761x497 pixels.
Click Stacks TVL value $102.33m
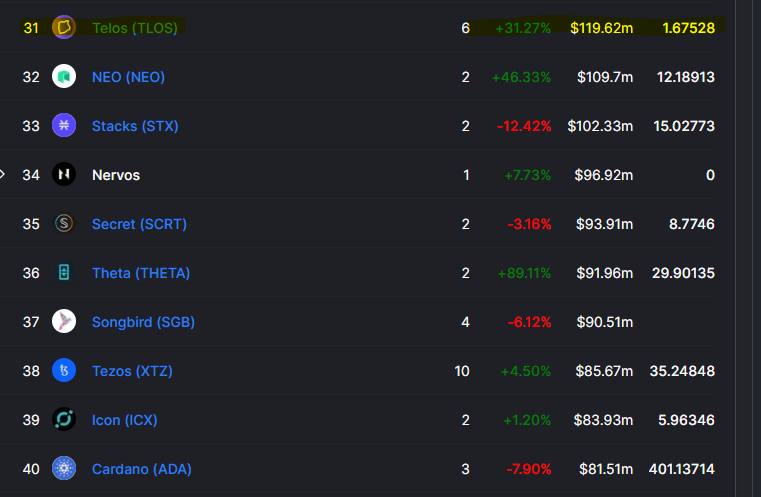coord(600,126)
